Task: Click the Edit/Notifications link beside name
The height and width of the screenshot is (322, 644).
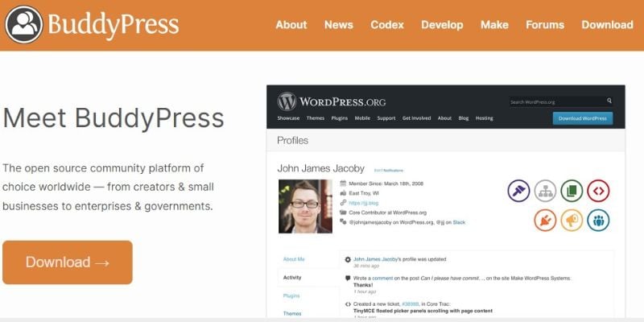Action: coord(389,170)
